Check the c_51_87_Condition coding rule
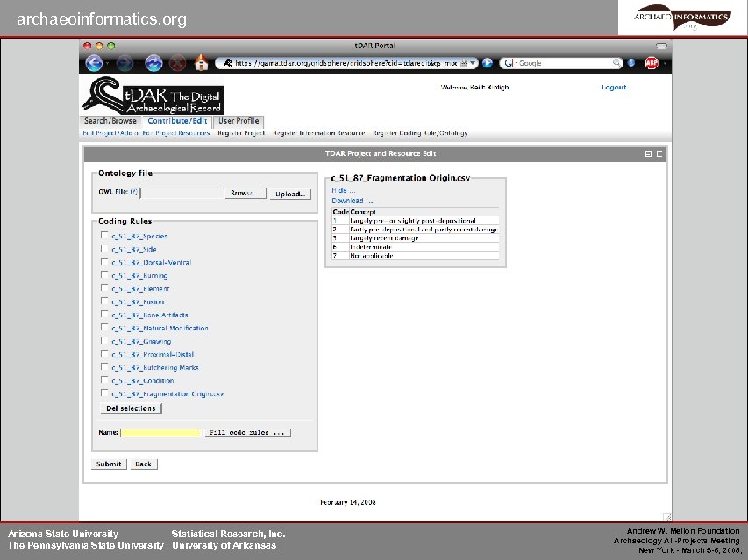Image resolution: width=748 pixels, height=560 pixels. (104, 379)
